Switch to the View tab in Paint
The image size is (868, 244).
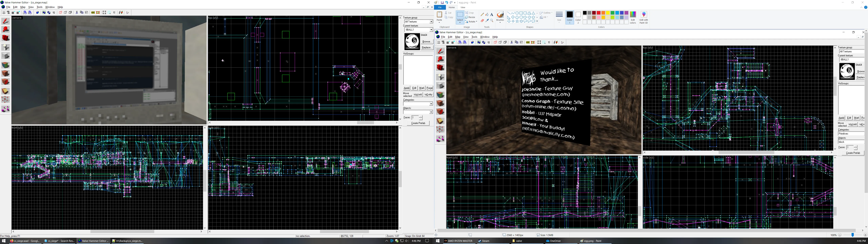point(463,7)
